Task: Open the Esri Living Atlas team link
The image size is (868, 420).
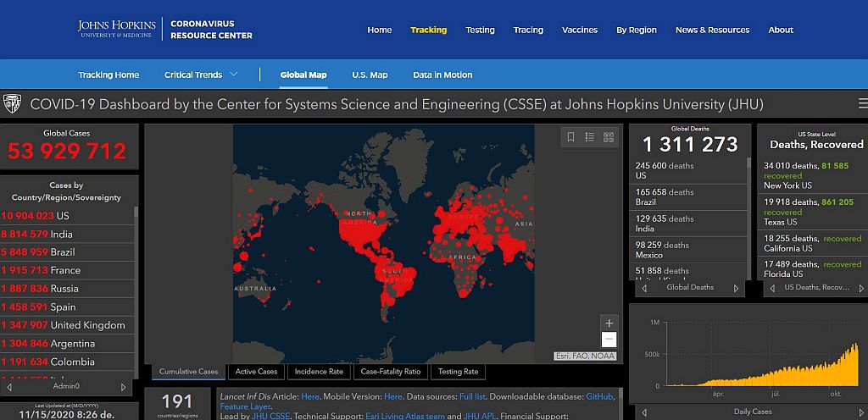Action: pos(405,416)
